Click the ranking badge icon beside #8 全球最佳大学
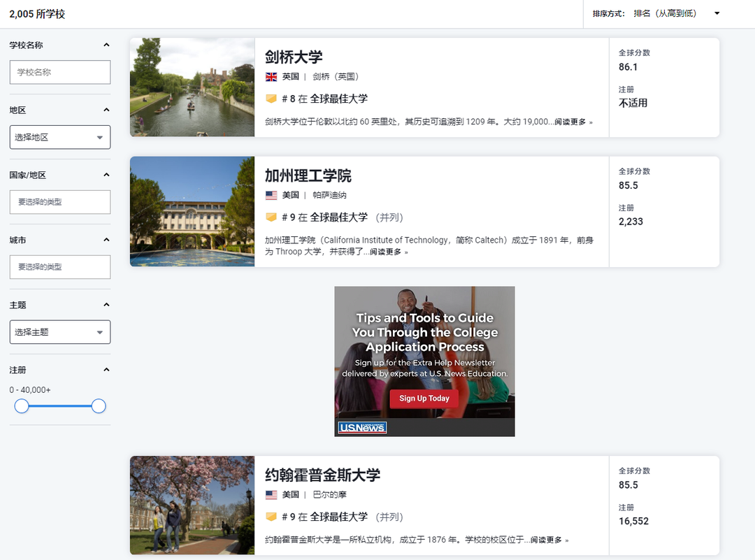 click(271, 99)
